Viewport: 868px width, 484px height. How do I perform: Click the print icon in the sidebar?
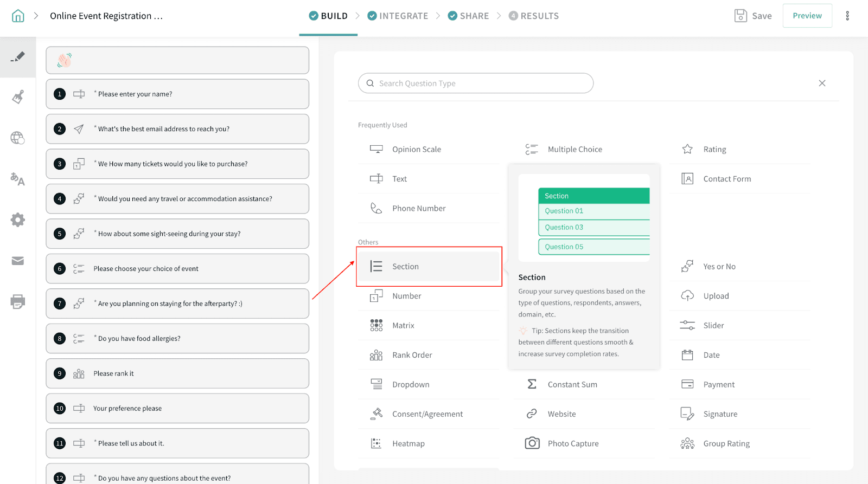pos(18,301)
